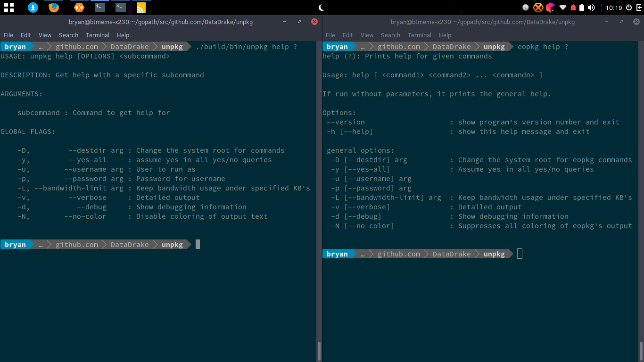Click the '-N [--no-color]' option in the eopkg output
The image size is (644, 362).
pyautogui.click(x=363, y=226)
